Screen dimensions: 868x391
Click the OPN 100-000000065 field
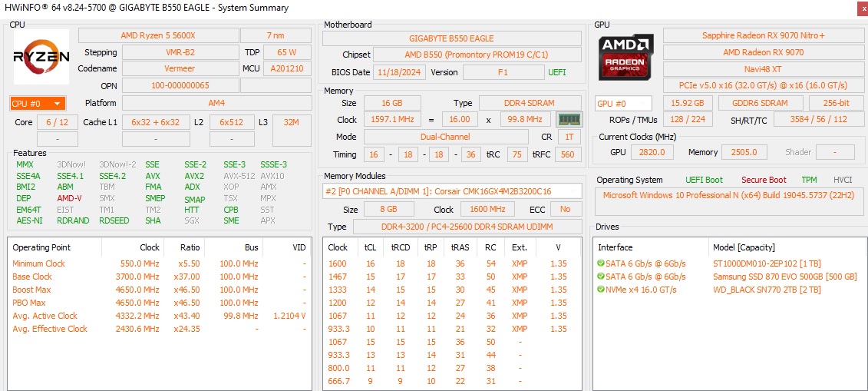[180, 86]
